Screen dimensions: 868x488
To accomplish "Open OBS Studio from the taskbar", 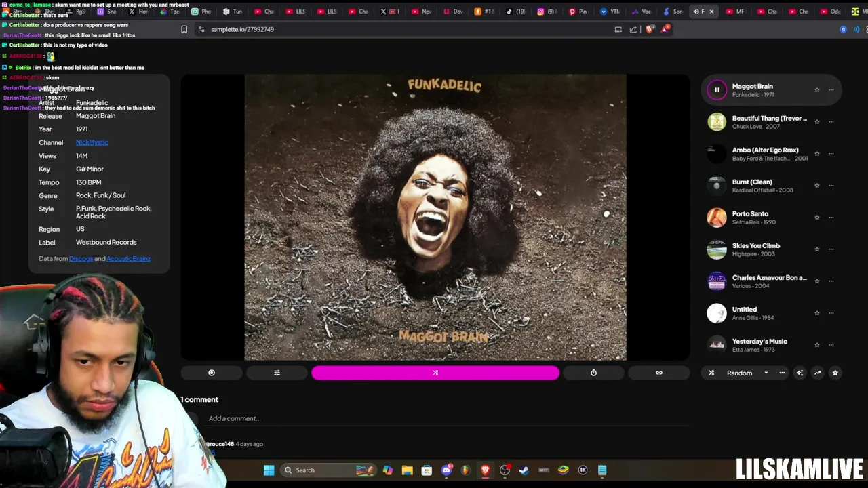I will point(505,470).
